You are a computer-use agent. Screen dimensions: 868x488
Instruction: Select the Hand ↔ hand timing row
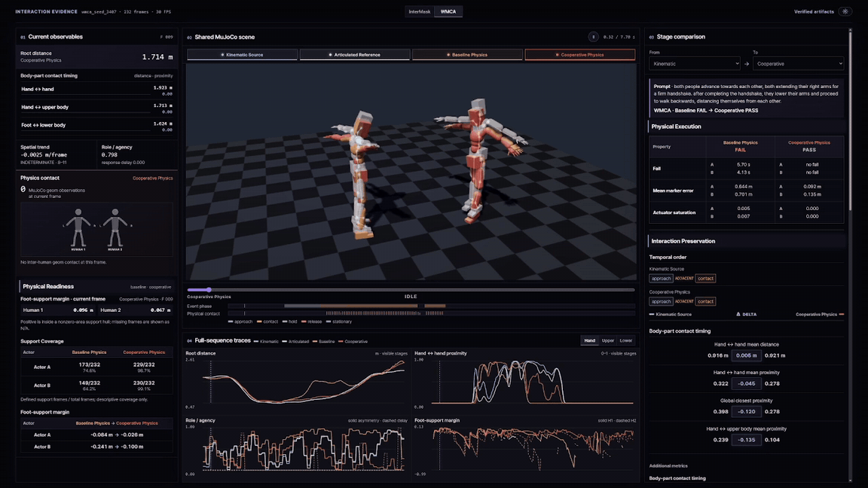[x=96, y=90]
